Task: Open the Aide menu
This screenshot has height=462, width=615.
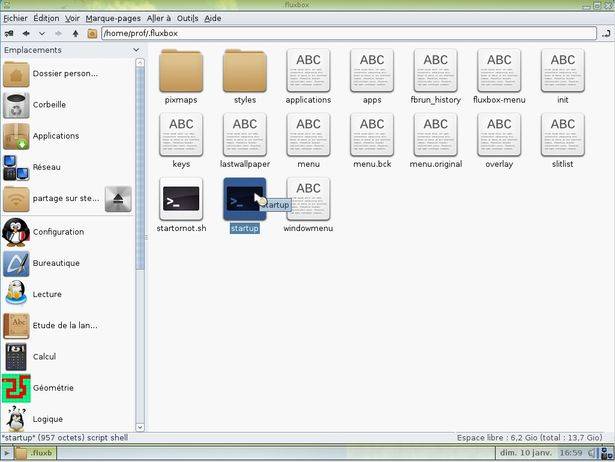Action: (x=213, y=18)
